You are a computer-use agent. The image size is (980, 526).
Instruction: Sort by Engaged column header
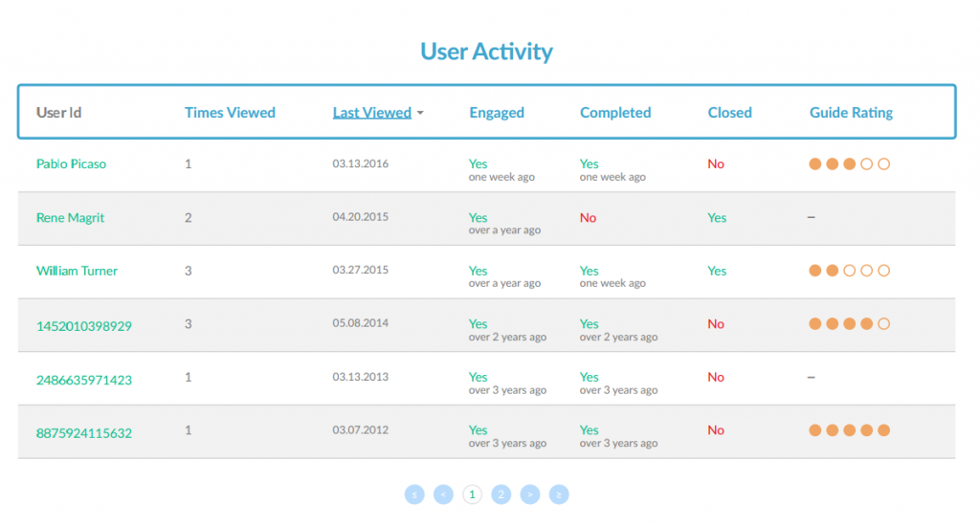pyautogui.click(x=497, y=113)
